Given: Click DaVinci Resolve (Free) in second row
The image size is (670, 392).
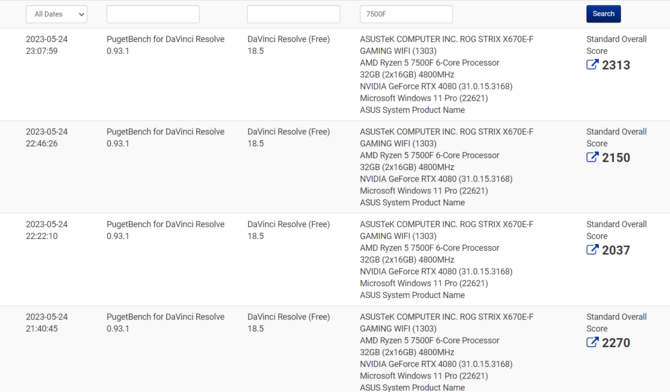Looking at the screenshot, I should [x=288, y=132].
